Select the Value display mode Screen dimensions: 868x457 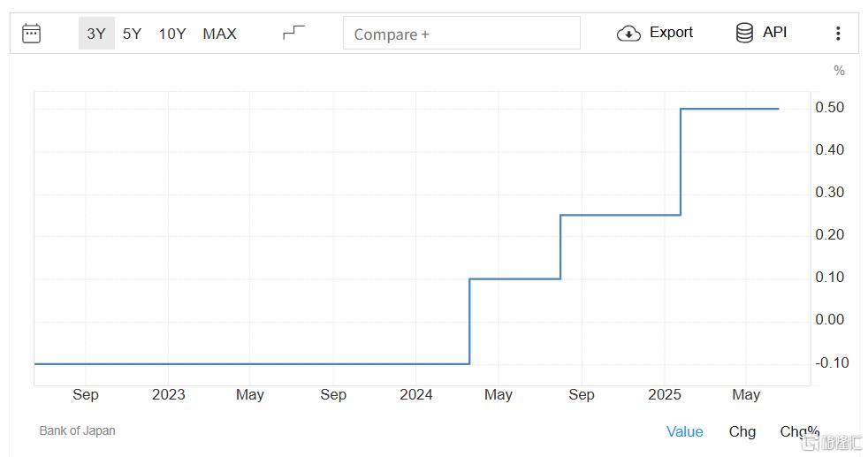[684, 431]
